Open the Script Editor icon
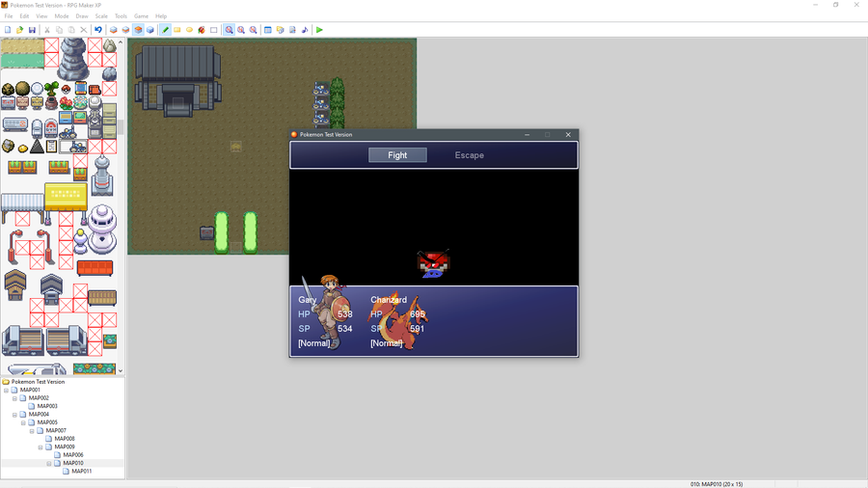Image resolution: width=868 pixels, height=488 pixels. (292, 30)
